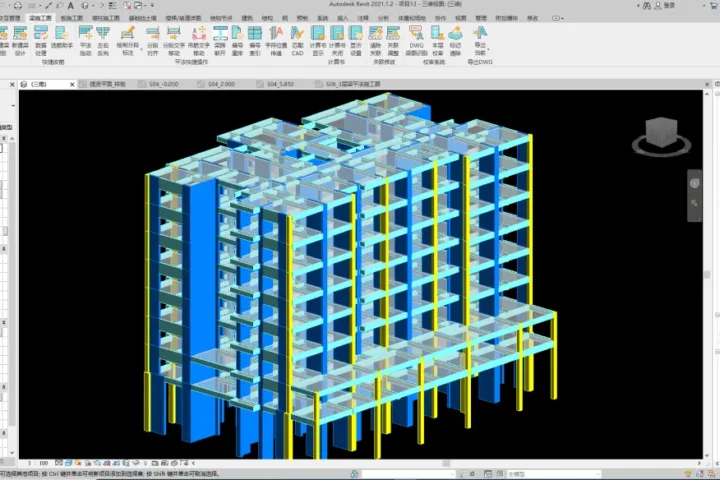Select the 数据处理 tool icon

click(40, 40)
